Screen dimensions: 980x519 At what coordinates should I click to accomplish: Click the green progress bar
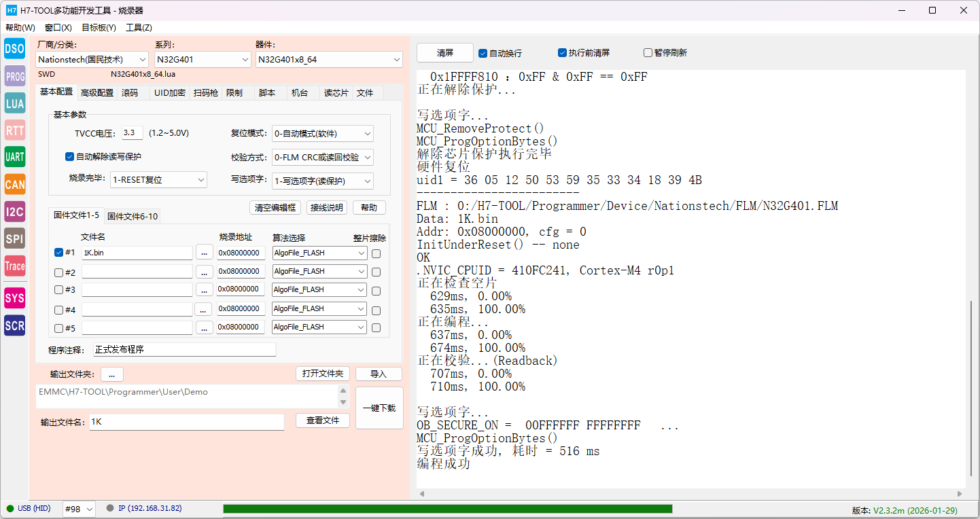[x=447, y=509]
